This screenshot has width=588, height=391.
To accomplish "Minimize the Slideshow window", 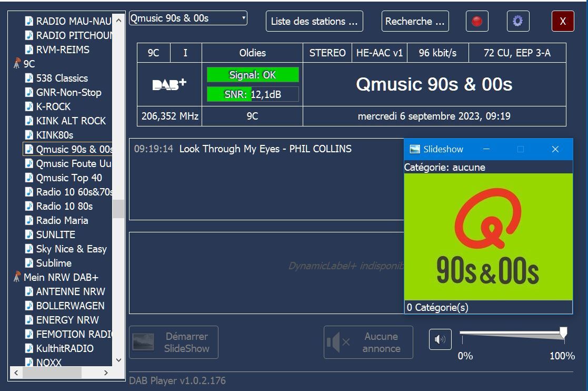I will (x=486, y=149).
